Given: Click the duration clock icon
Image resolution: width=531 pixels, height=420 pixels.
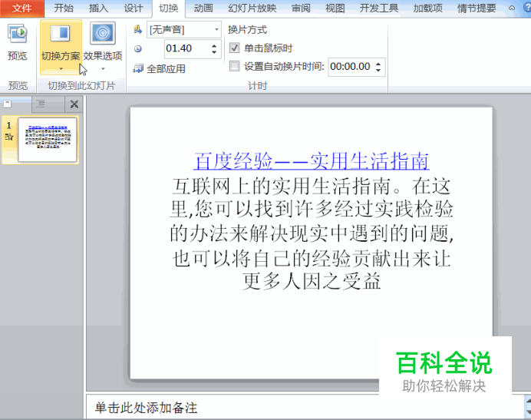Looking at the screenshot, I should [138, 49].
